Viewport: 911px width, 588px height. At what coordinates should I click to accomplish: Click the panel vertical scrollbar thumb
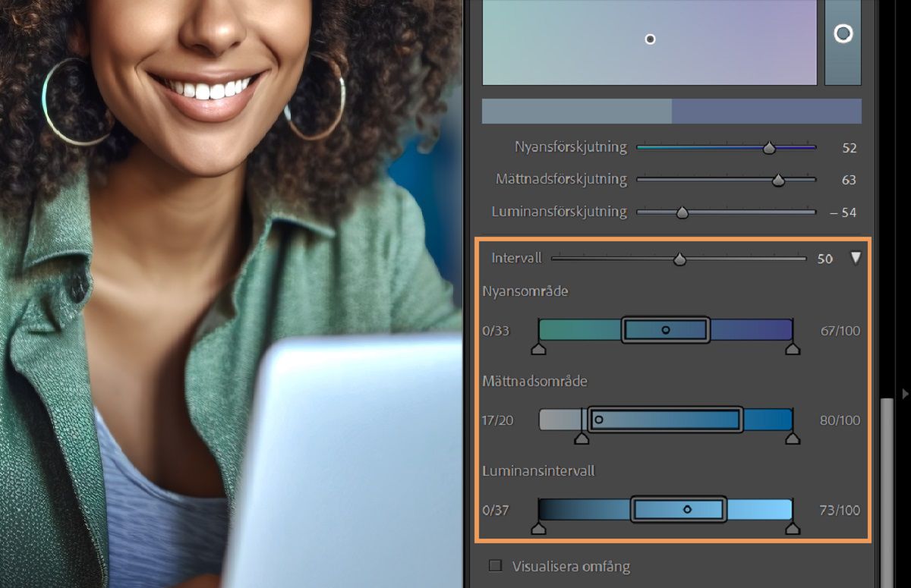pos(885,492)
